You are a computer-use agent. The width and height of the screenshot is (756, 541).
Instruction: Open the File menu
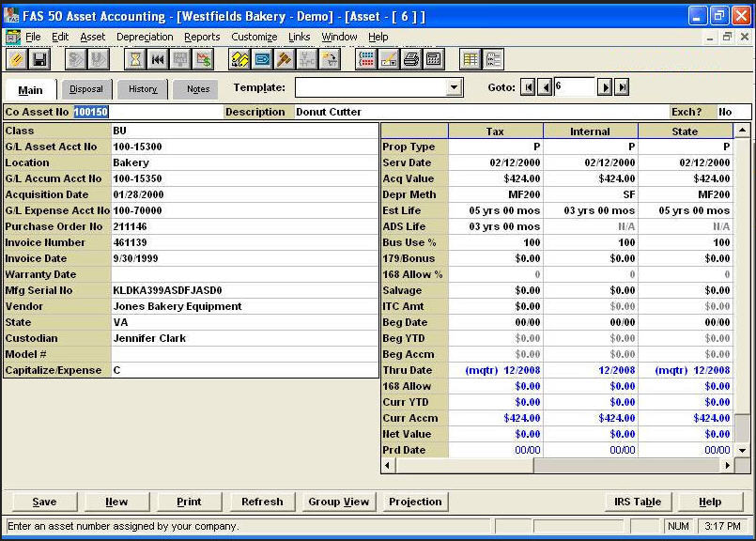click(x=33, y=37)
